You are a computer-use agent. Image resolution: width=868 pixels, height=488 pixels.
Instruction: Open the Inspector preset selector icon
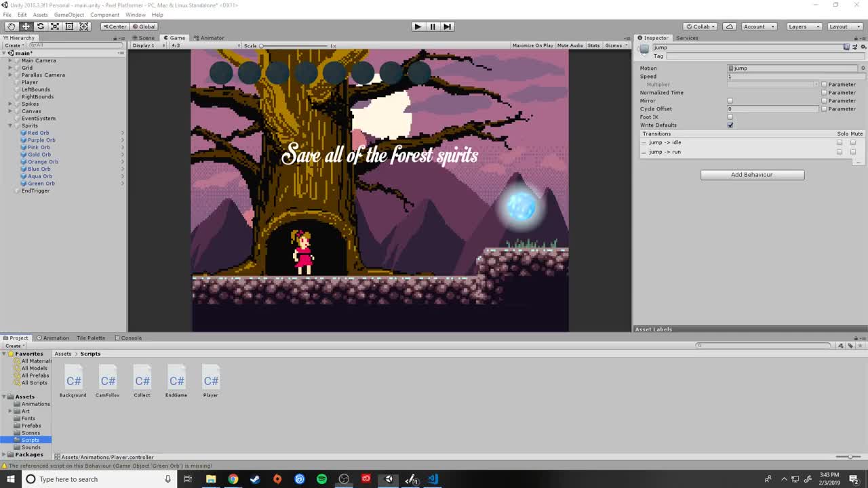(x=854, y=47)
